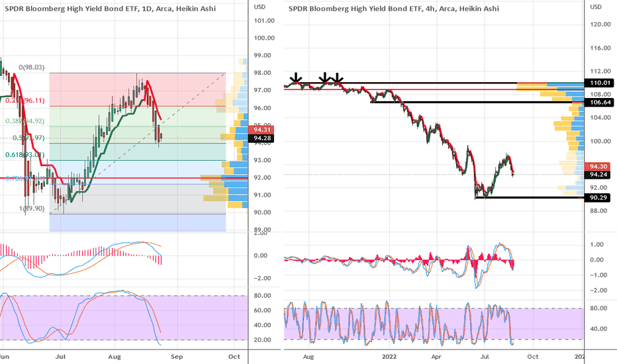Viewport: 617px width, 364px height.
Task: Select the 0.236(96.11) Fibonacci level label
Action: pos(24,101)
